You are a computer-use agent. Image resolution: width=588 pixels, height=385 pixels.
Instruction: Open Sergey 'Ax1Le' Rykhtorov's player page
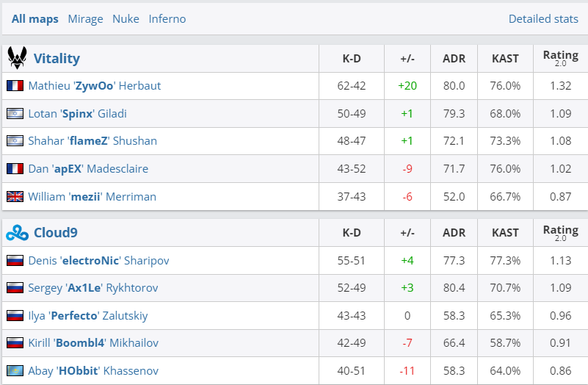click(92, 288)
